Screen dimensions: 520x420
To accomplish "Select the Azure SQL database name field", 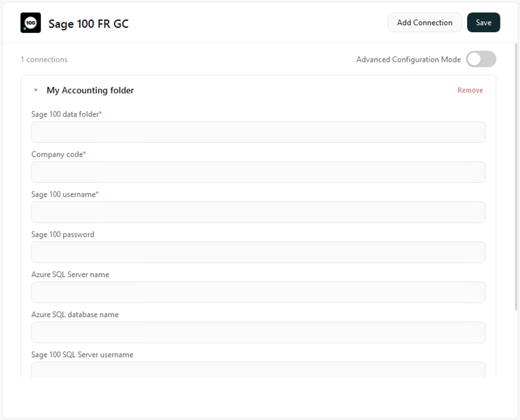I will pyautogui.click(x=258, y=332).
